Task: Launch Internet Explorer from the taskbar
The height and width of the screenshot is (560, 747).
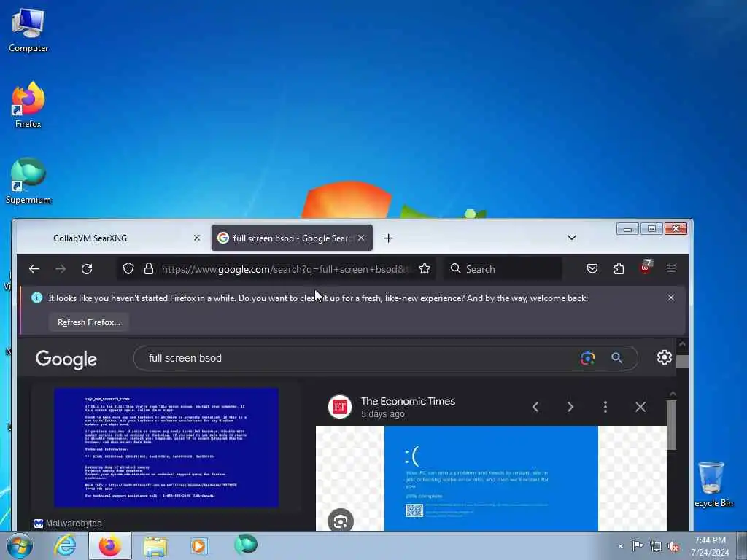Action: pyautogui.click(x=65, y=545)
